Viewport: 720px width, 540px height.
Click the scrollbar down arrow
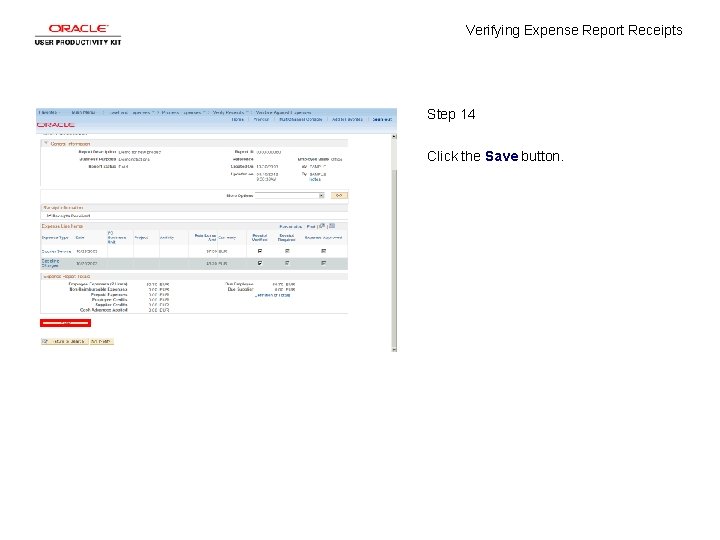(x=394, y=349)
